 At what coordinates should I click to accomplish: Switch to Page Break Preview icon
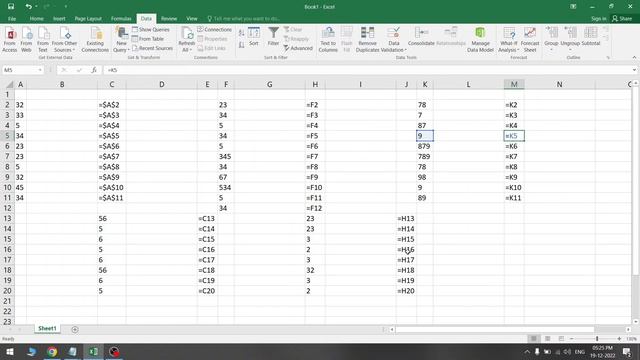click(x=561, y=339)
